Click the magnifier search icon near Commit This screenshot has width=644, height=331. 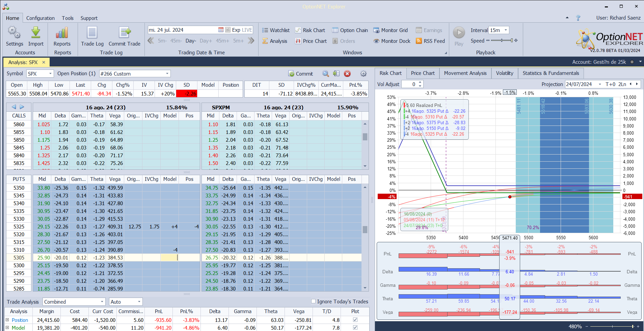(x=325, y=74)
